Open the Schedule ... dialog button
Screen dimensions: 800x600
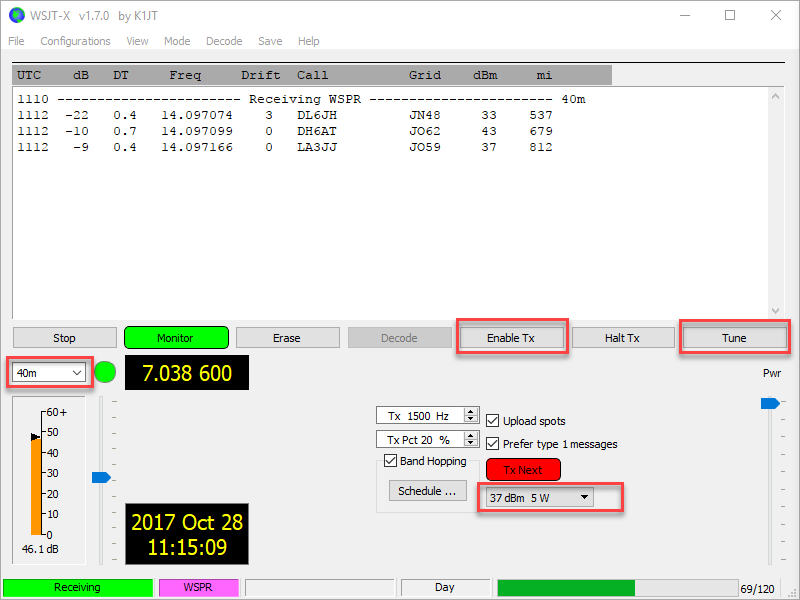[x=428, y=491]
